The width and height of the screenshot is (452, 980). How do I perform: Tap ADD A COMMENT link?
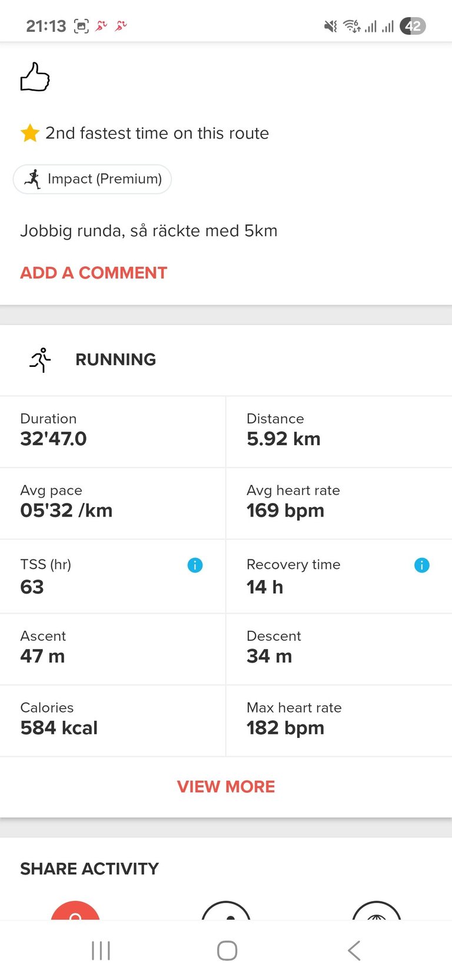click(94, 273)
